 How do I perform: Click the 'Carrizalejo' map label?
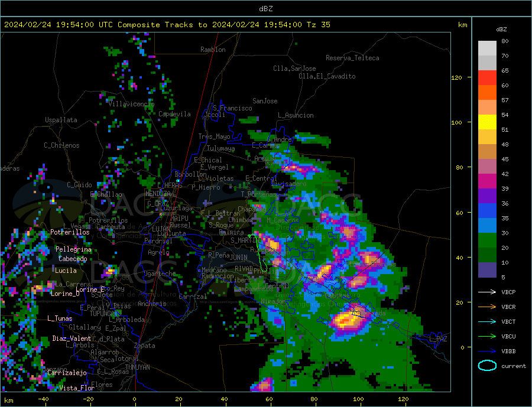[67, 373]
